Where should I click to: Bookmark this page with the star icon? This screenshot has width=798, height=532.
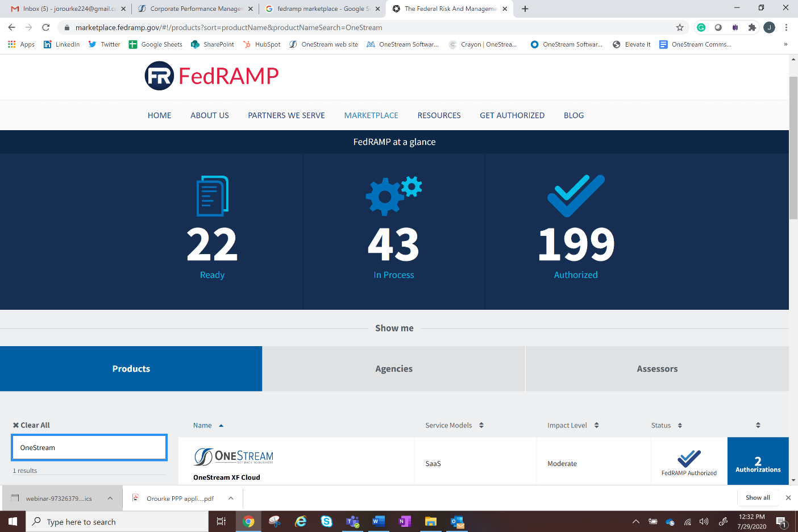(x=680, y=27)
